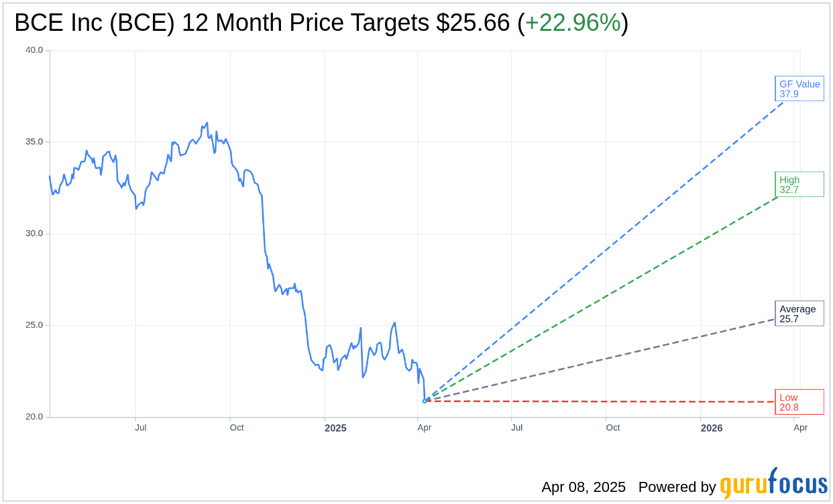Select the High 32.7 target label

tap(799, 184)
